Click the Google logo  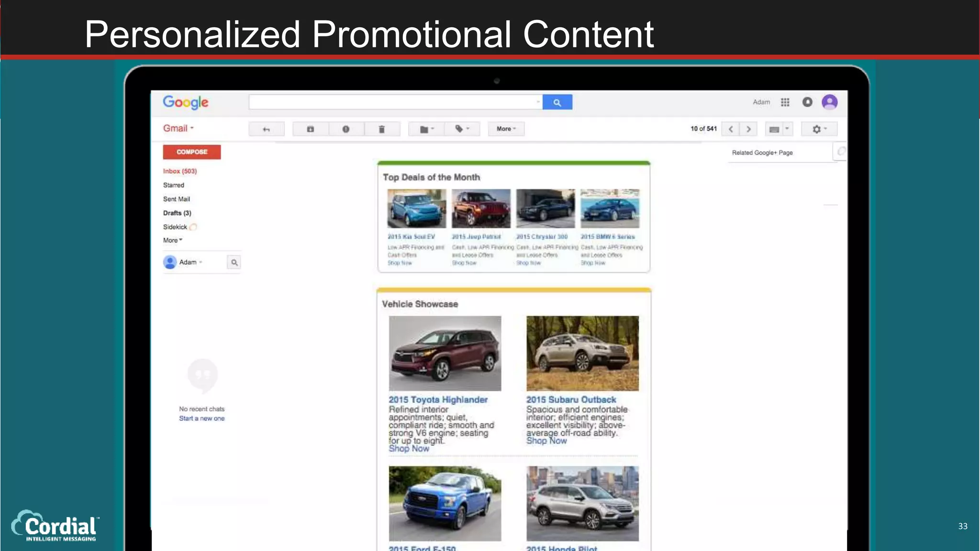(x=186, y=102)
